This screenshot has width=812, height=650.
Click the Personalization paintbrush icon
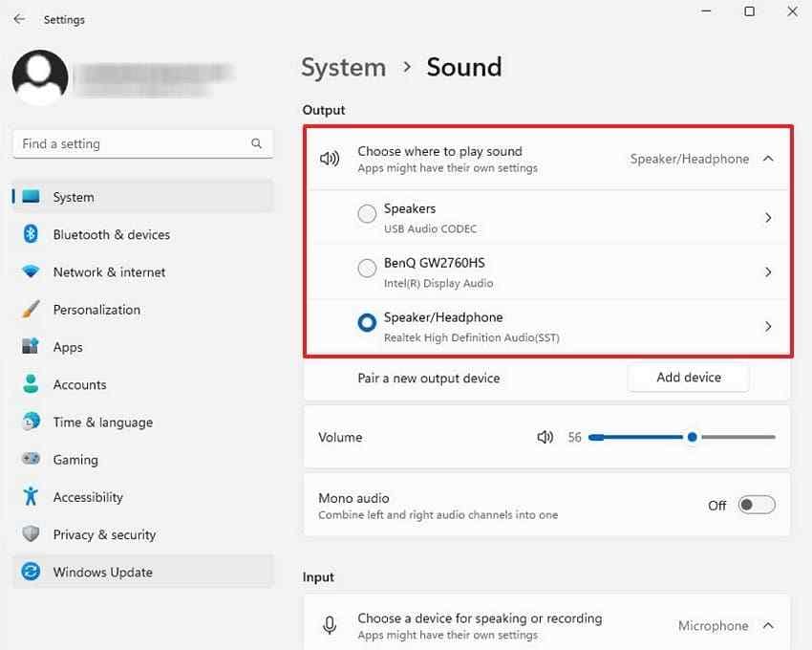click(x=32, y=309)
